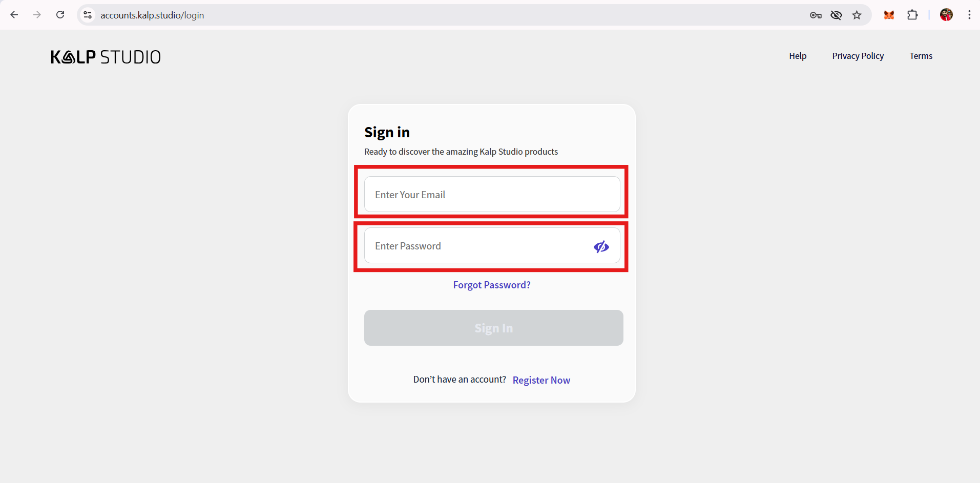Open the saved passwords key icon
This screenshot has height=483, width=980.
[816, 15]
